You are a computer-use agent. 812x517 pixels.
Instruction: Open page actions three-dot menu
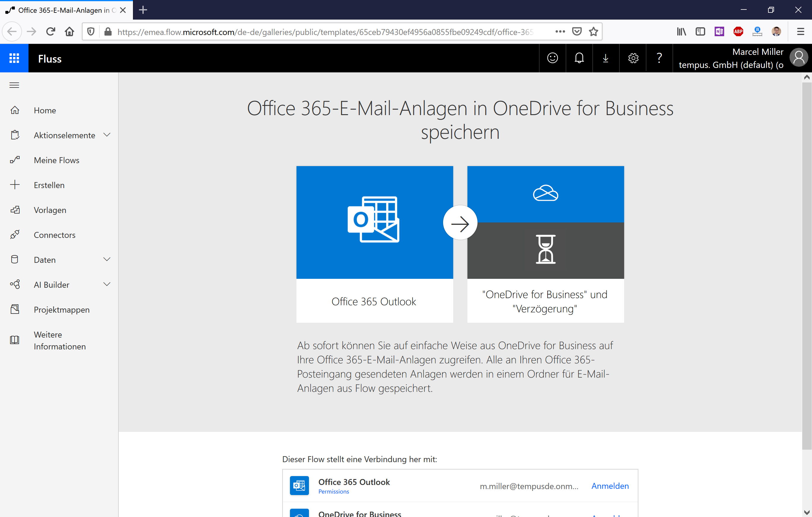[x=560, y=32]
